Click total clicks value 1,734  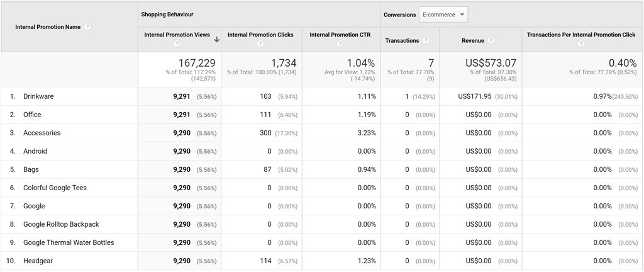(x=284, y=63)
